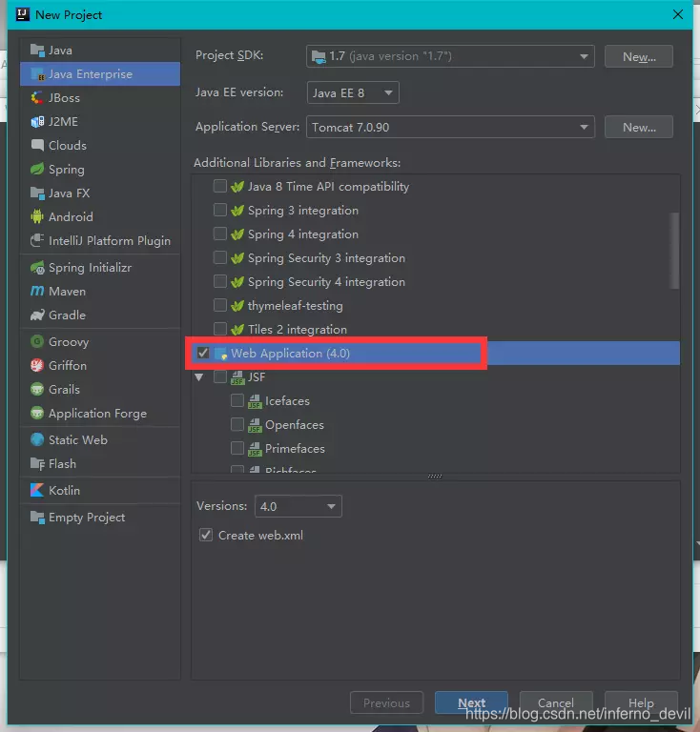
Task: Check the Icefaces checkbox
Action: [237, 400]
